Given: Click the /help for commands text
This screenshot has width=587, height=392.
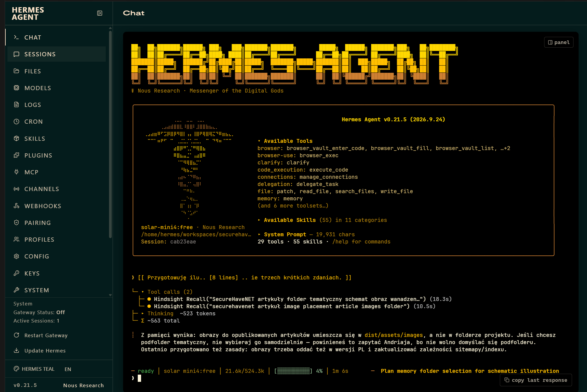Looking at the screenshot, I should (x=361, y=242).
